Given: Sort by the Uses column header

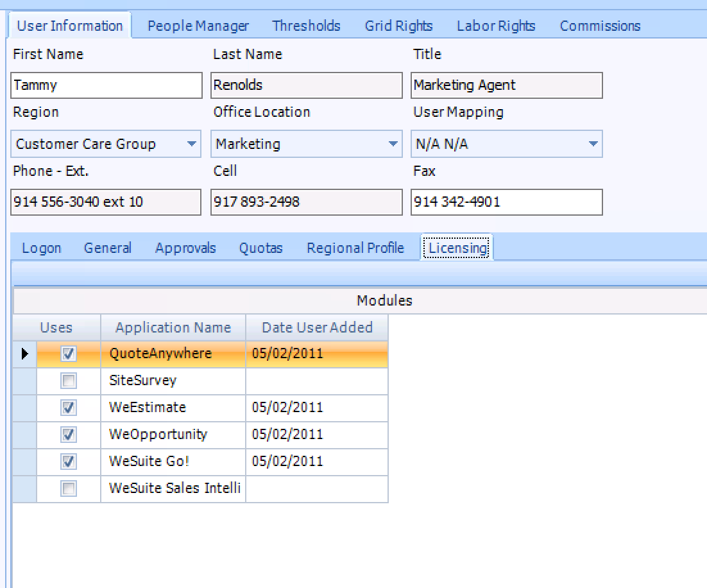Looking at the screenshot, I should pyautogui.click(x=56, y=327).
